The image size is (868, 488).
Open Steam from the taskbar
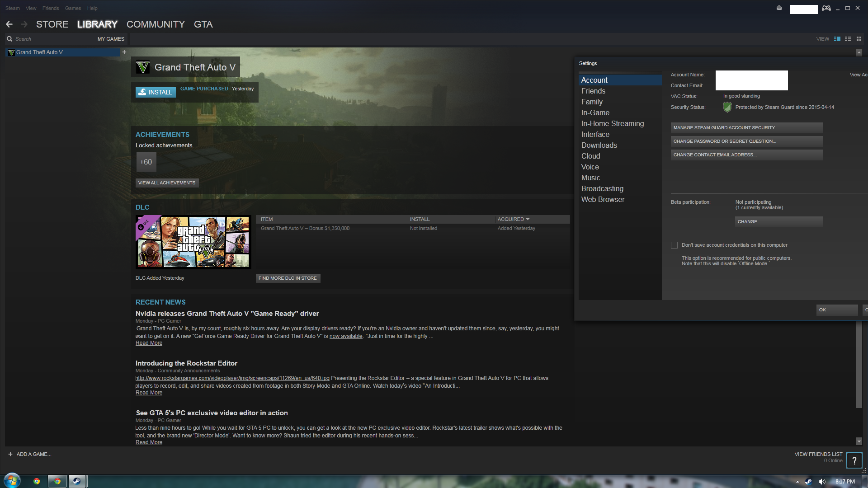coord(77,481)
